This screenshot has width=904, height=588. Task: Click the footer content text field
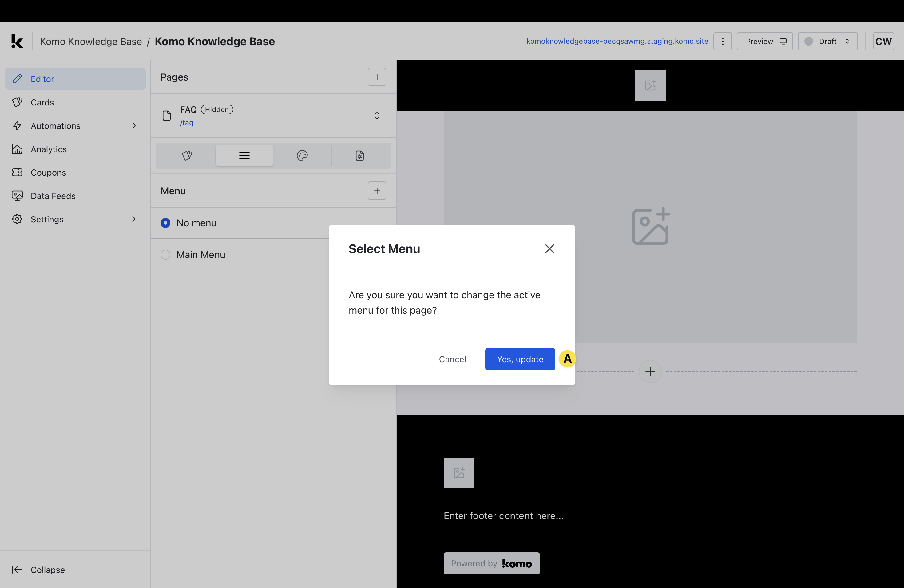coord(503,515)
